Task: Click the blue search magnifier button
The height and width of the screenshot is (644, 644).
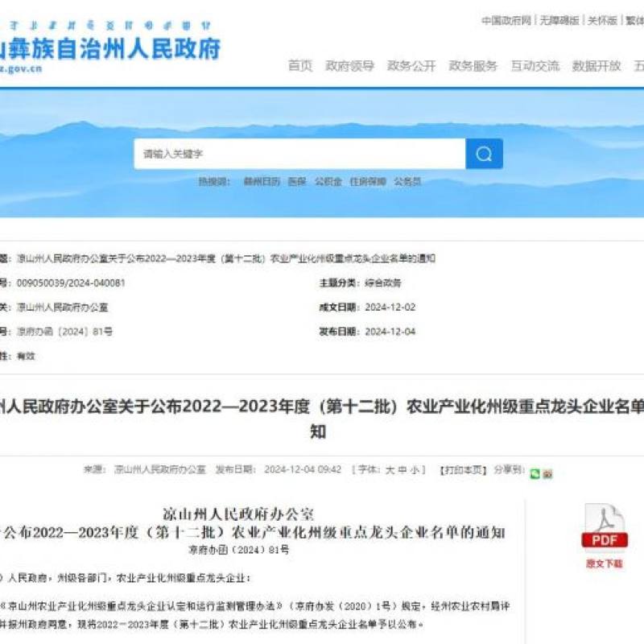Action: coord(484,154)
